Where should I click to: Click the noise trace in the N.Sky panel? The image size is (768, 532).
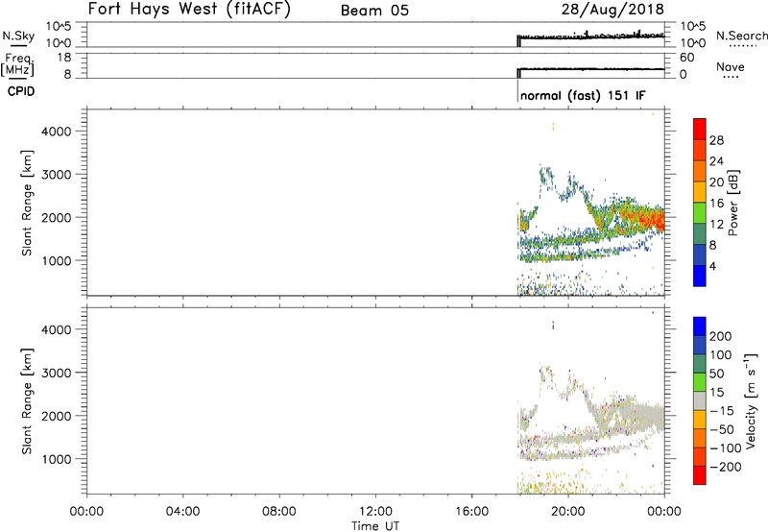[x=590, y=36]
